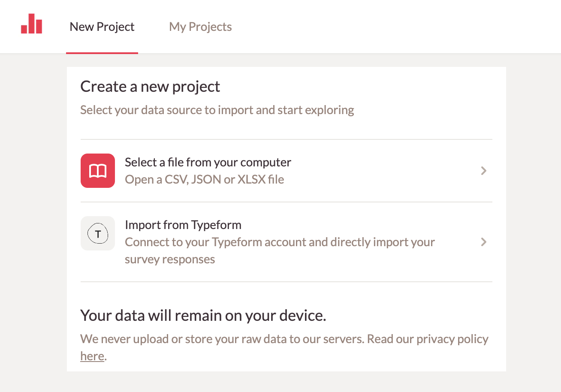This screenshot has height=392, width=561.
Task: Click the survey responses description text
Action: click(169, 259)
